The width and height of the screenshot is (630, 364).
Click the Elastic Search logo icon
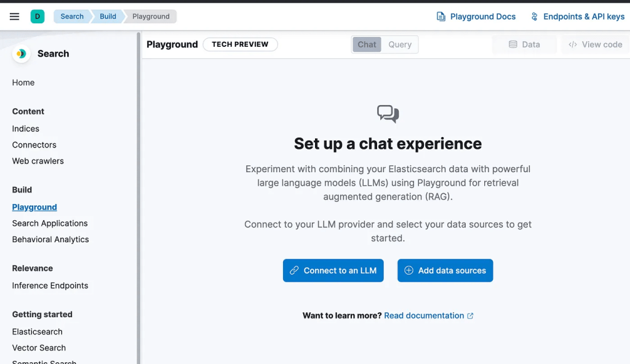point(21,54)
